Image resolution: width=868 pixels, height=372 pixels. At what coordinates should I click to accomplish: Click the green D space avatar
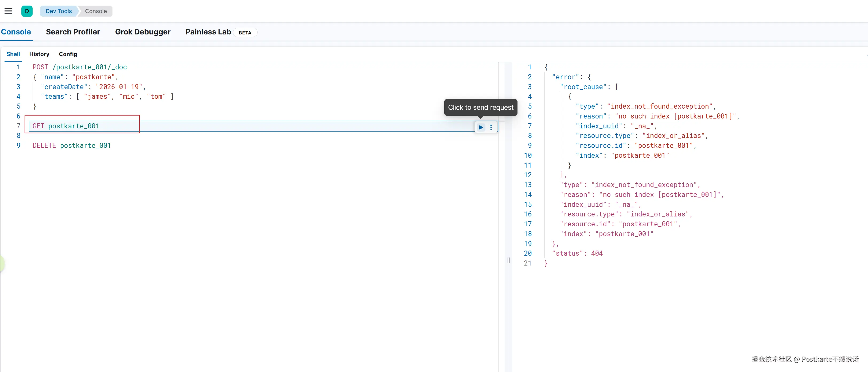27,11
